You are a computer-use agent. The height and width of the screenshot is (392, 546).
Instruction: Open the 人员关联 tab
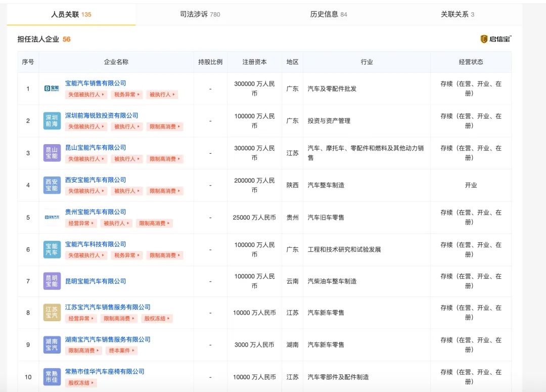click(x=71, y=14)
